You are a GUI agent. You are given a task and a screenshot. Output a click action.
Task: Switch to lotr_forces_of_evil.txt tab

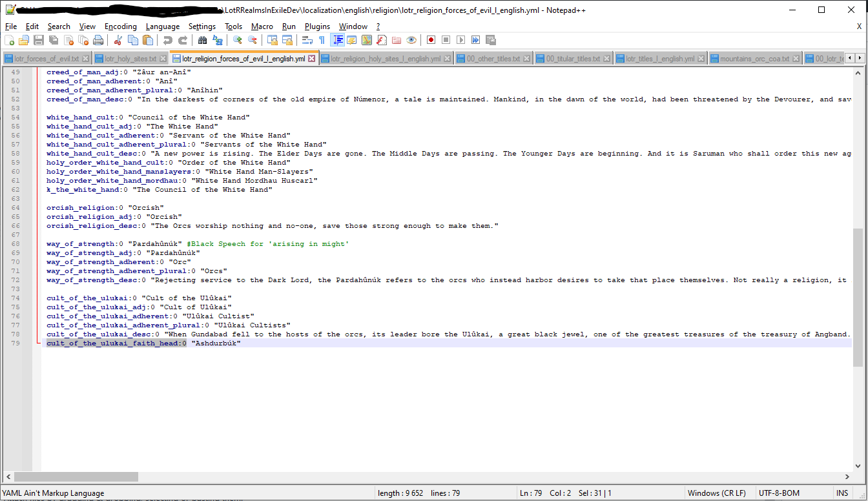pyautogui.click(x=46, y=59)
